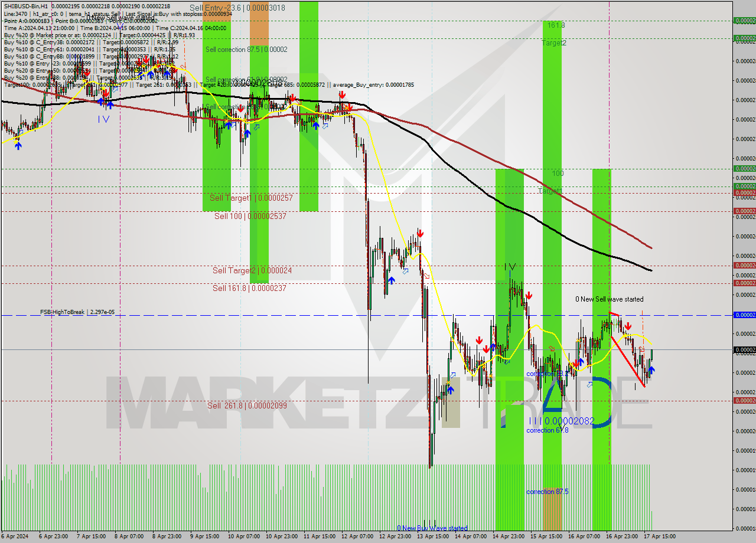Image resolution: width=756 pixels, height=543 pixels.
Task: Click the '100' level label on the green bar
Action: pos(558,174)
